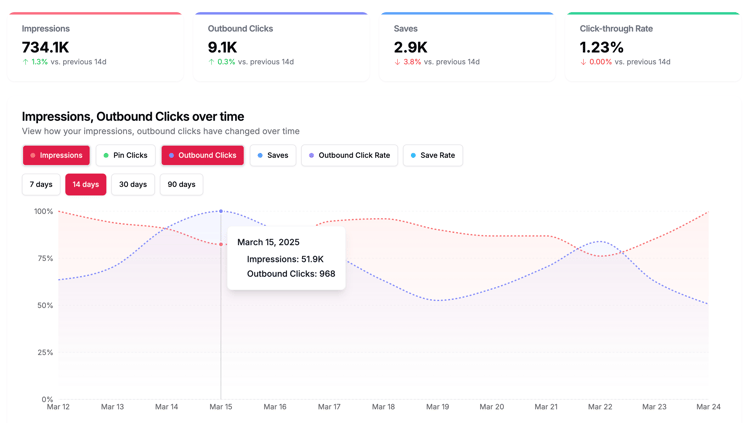The image size is (750, 423).
Task: Click the blue data point on March 15
Action: [221, 211]
